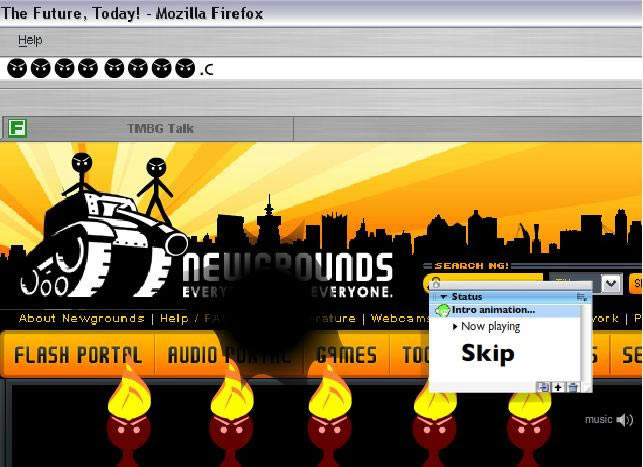Click the address bar URL field
Image resolution: width=643 pixels, height=467 pixels.
point(320,69)
